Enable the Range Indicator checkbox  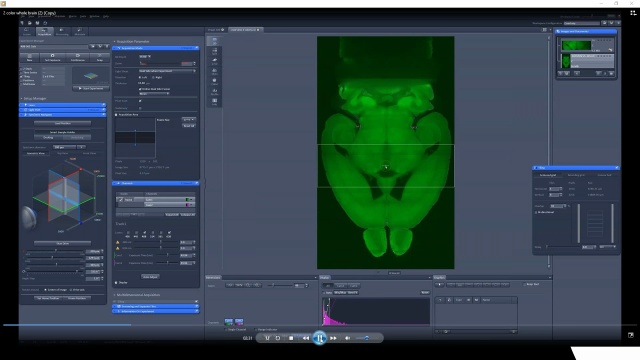256,329
